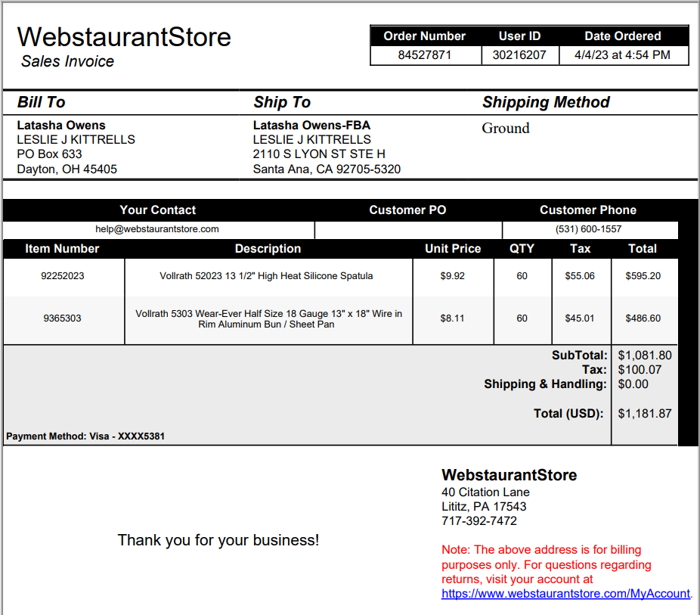This screenshot has height=615, width=700.
Task: Select Ship To name Latasha Owens-FBA
Action: pyautogui.click(x=311, y=125)
